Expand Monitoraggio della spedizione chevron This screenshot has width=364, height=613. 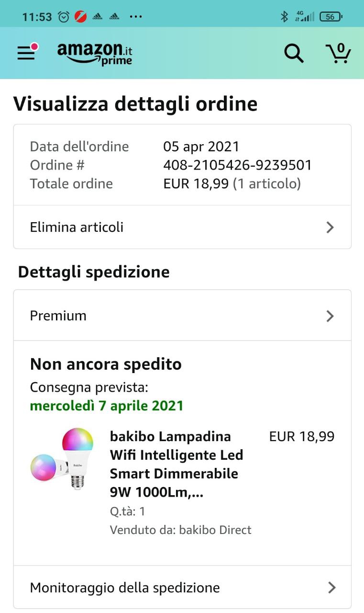pyautogui.click(x=331, y=588)
